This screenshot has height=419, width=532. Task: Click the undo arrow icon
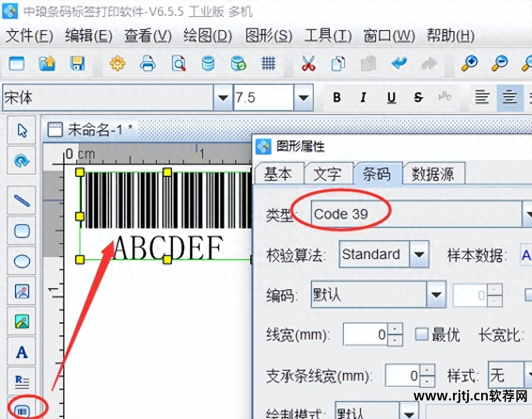[400, 64]
